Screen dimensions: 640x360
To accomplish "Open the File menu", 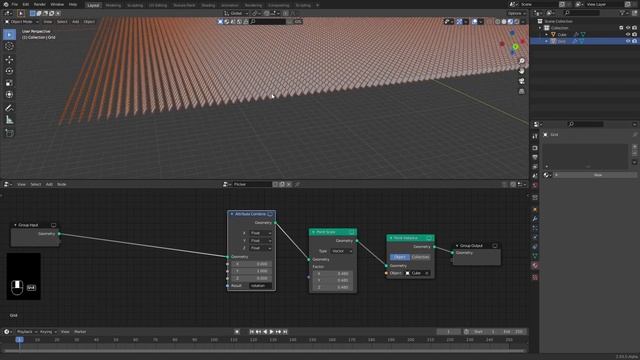I will pos(15,4).
